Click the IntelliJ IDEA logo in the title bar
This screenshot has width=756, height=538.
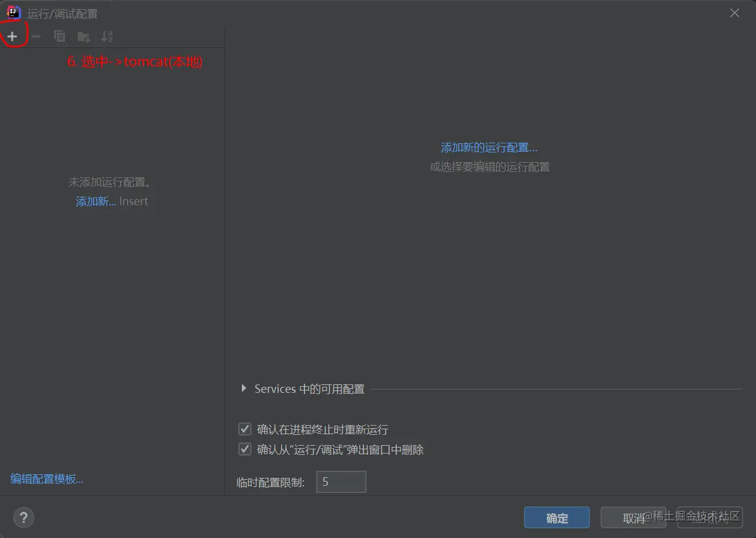pyautogui.click(x=13, y=12)
